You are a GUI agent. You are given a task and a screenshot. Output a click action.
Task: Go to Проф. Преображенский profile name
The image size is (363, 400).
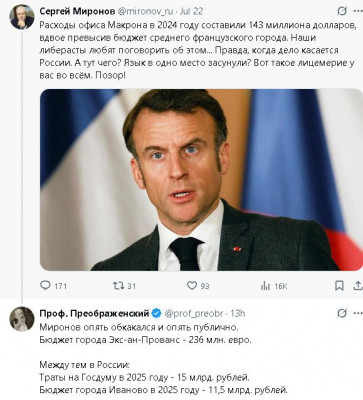[94, 313]
